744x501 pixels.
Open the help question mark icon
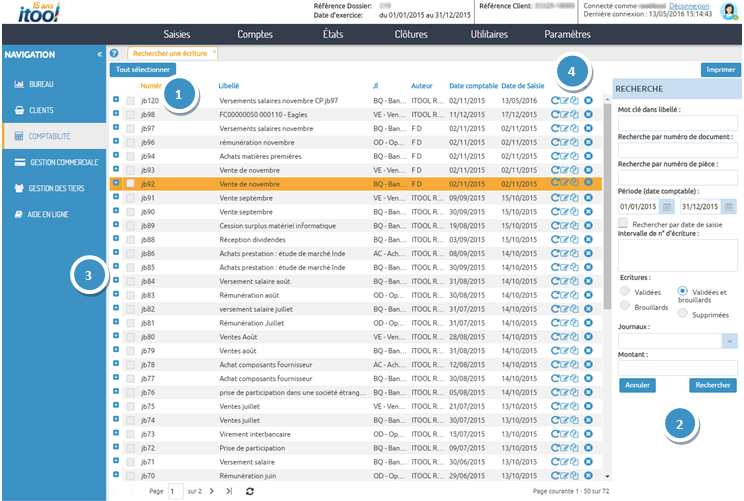tap(114, 53)
